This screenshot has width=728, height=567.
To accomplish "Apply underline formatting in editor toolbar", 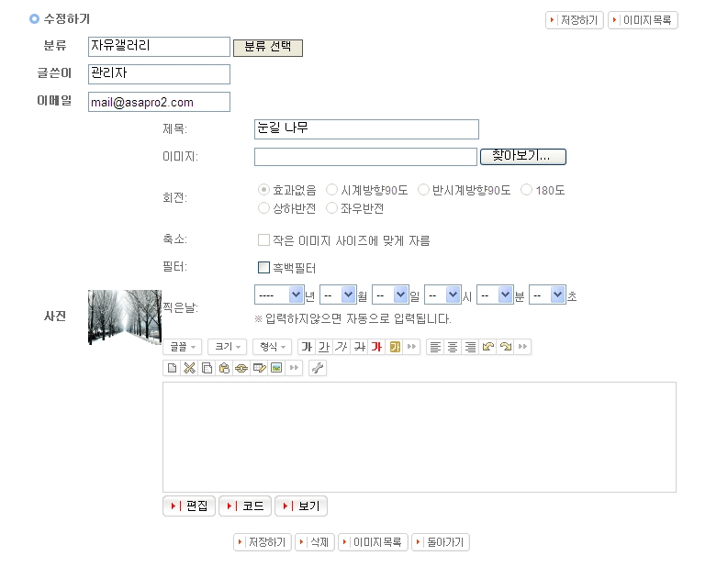I will point(324,347).
